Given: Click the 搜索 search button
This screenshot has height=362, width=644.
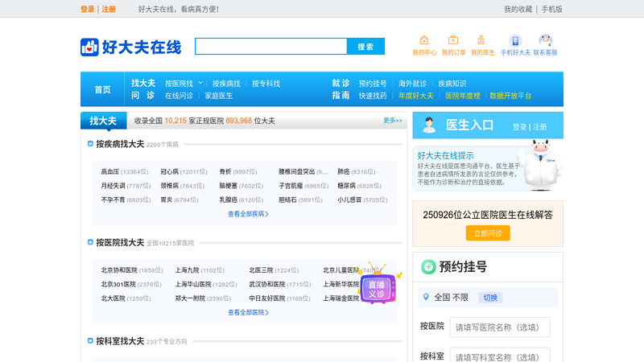Looking at the screenshot, I should [x=365, y=47].
